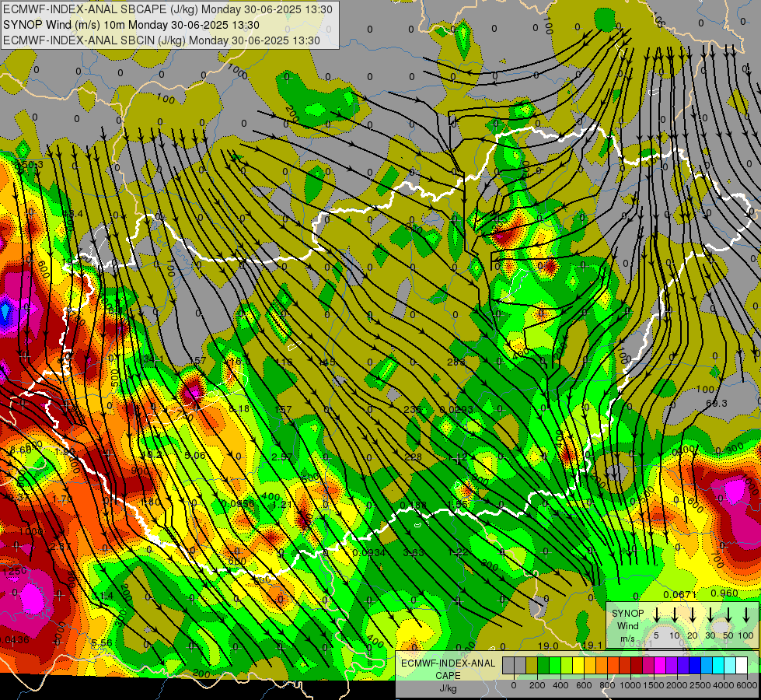The height and width of the screenshot is (700, 761).
Task: Click the 800 tick label in CAPE legend
Action: point(607,685)
